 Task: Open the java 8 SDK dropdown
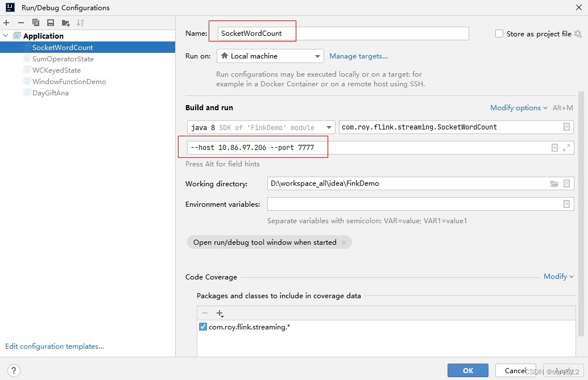tap(329, 127)
